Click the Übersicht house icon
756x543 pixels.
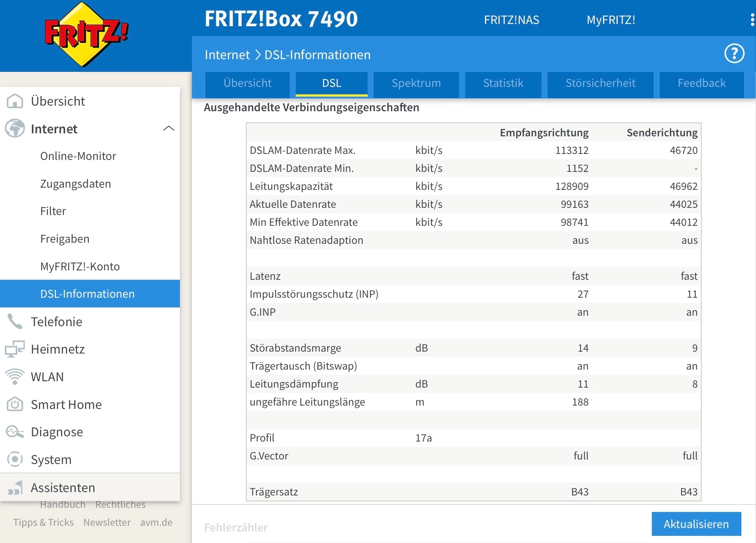pos(15,101)
